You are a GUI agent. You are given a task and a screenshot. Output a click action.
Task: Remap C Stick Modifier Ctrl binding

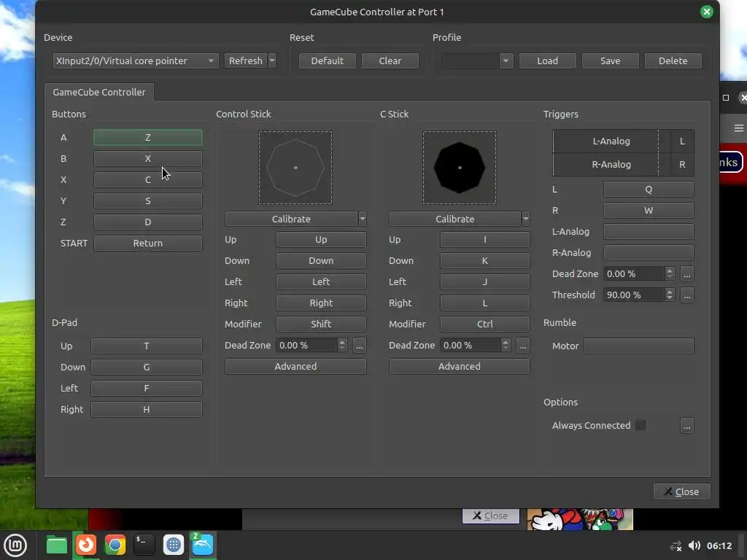pyautogui.click(x=485, y=324)
